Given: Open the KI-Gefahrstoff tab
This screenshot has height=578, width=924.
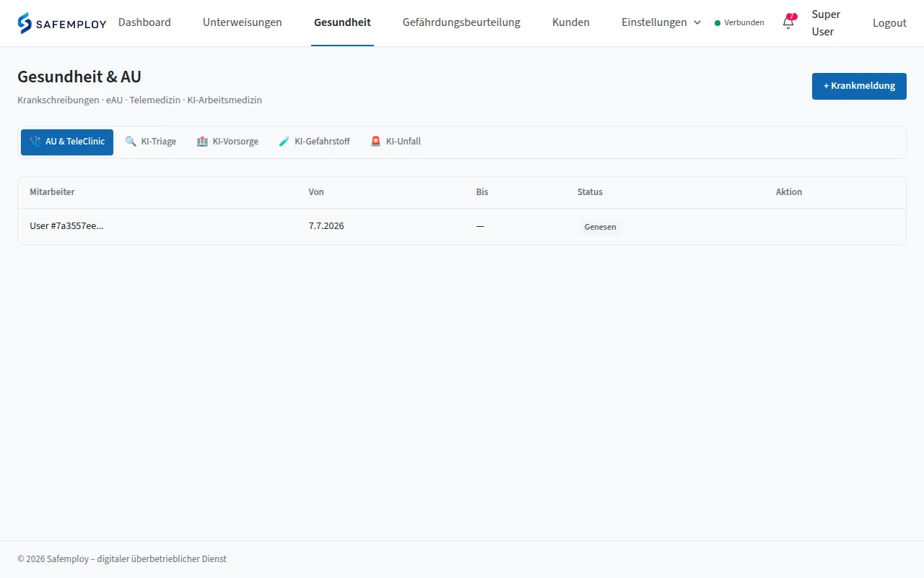Looking at the screenshot, I should pyautogui.click(x=314, y=142).
